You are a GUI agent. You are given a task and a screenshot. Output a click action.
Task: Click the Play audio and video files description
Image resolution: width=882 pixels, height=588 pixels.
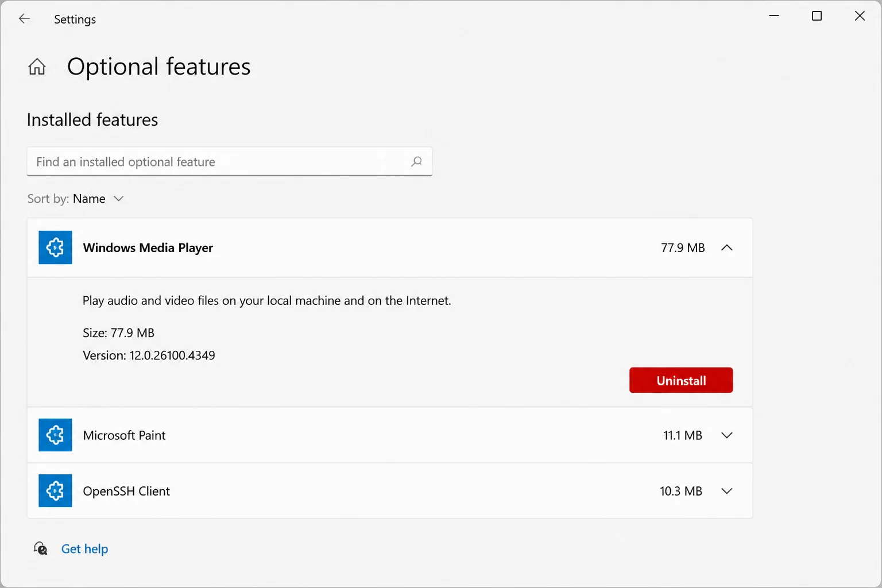tap(267, 301)
